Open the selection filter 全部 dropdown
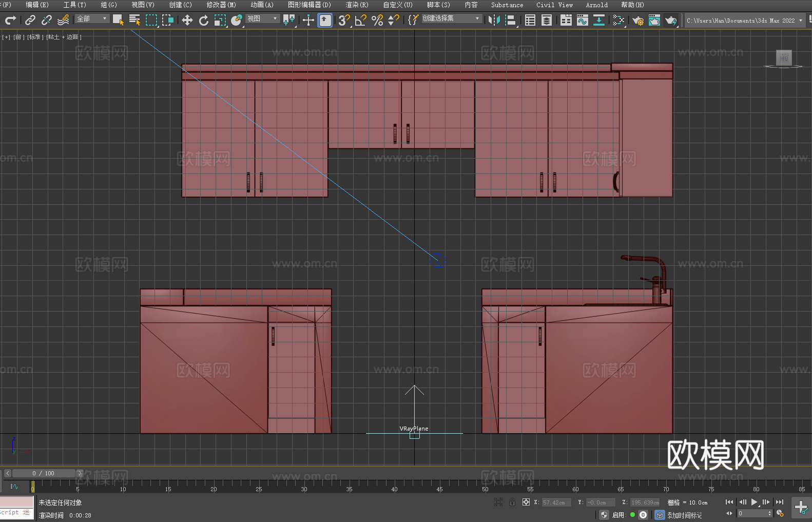Screen dimensions: 812x522 (92, 18)
